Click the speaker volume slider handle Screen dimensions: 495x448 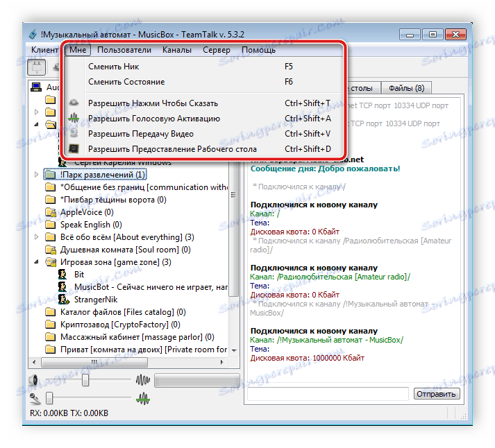coord(85,380)
